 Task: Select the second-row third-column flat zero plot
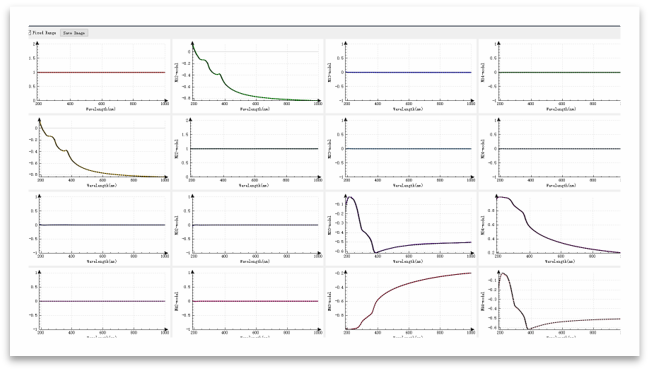[x=401, y=152]
